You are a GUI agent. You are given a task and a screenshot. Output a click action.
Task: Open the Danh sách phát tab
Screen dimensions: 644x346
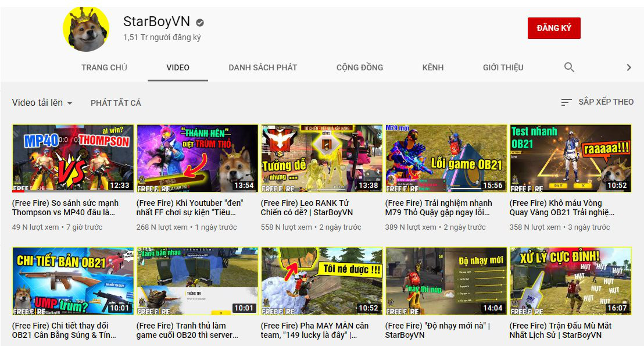point(263,67)
